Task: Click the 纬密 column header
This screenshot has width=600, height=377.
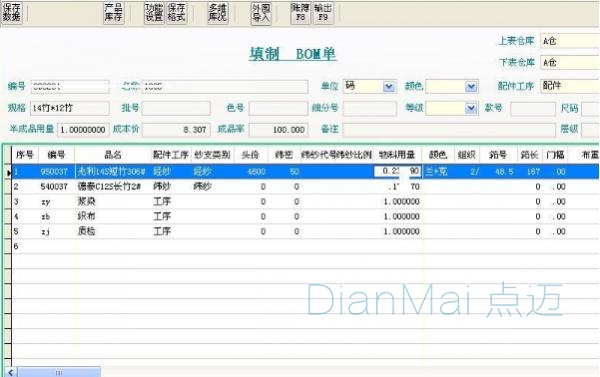Action: (x=284, y=155)
